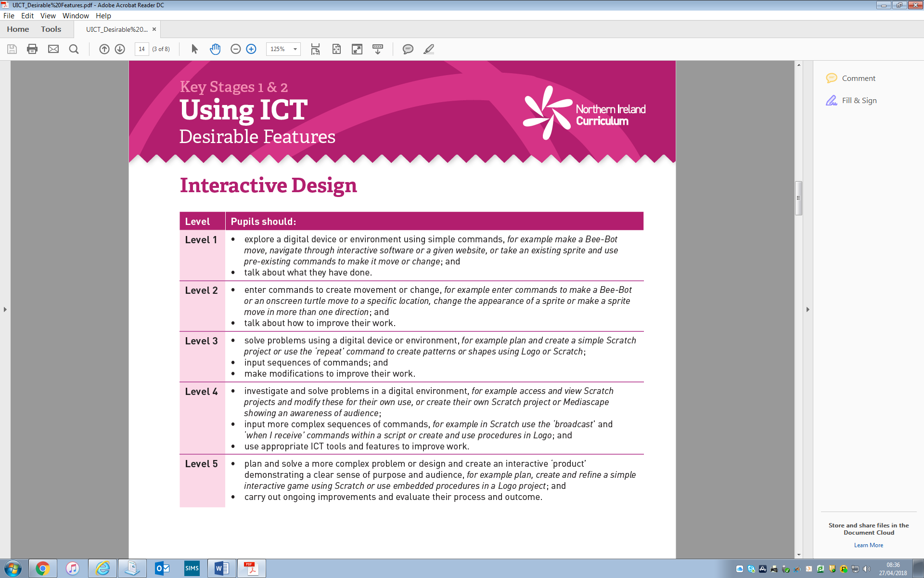Image resolution: width=924 pixels, height=578 pixels.
Task: Go to previous page arrow icon
Action: tap(104, 49)
